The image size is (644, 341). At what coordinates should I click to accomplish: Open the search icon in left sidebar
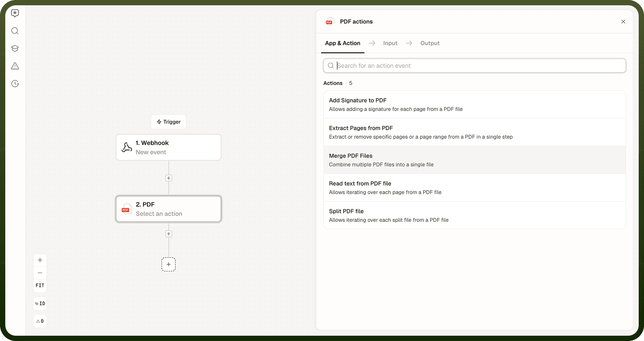point(15,31)
